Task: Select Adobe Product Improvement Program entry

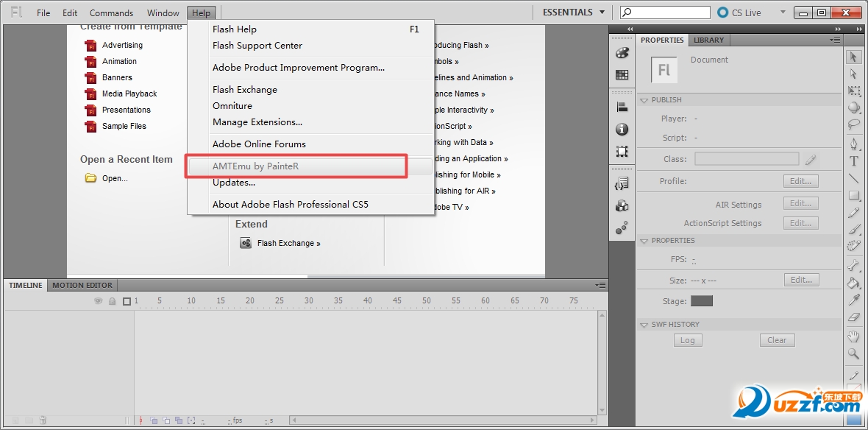Action: 310,68
